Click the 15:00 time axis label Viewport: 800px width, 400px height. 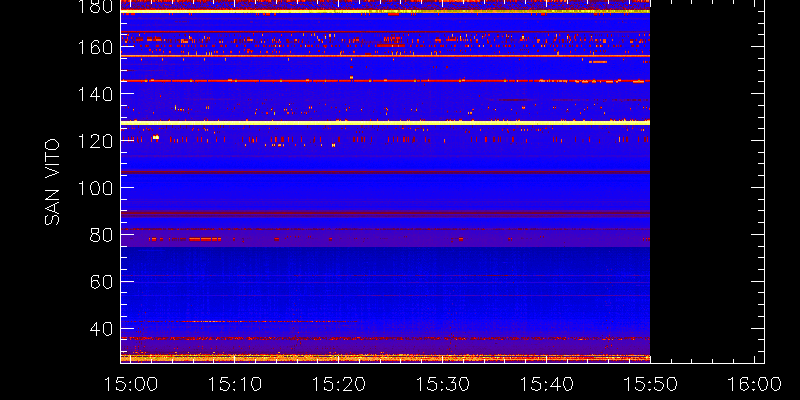click(x=130, y=384)
